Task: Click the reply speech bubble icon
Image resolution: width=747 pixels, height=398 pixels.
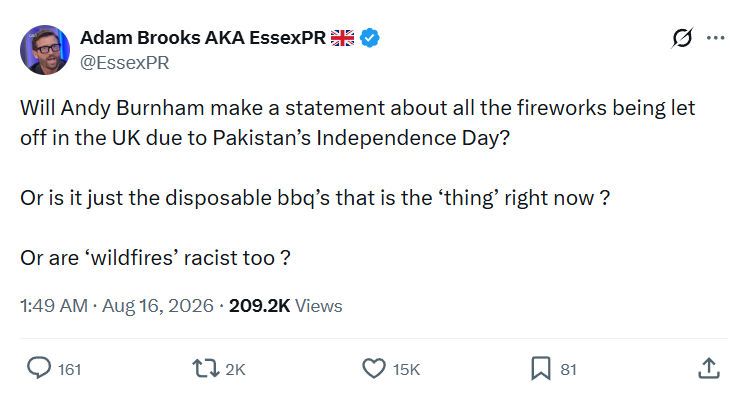Action: (39, 368)
